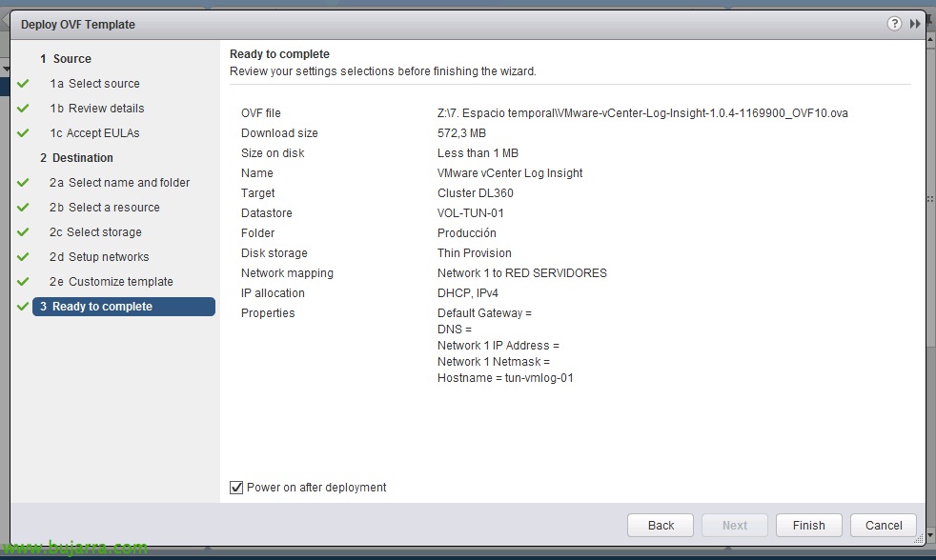The image size is (936, 560).
Task: Click the Disk storage label
Action: coord(274,253)
